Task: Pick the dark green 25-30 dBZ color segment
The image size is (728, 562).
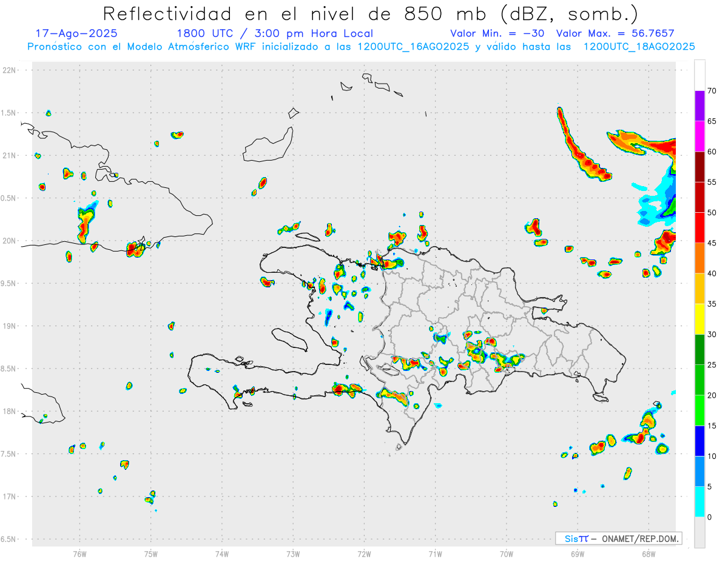Action: click(699, 349)
